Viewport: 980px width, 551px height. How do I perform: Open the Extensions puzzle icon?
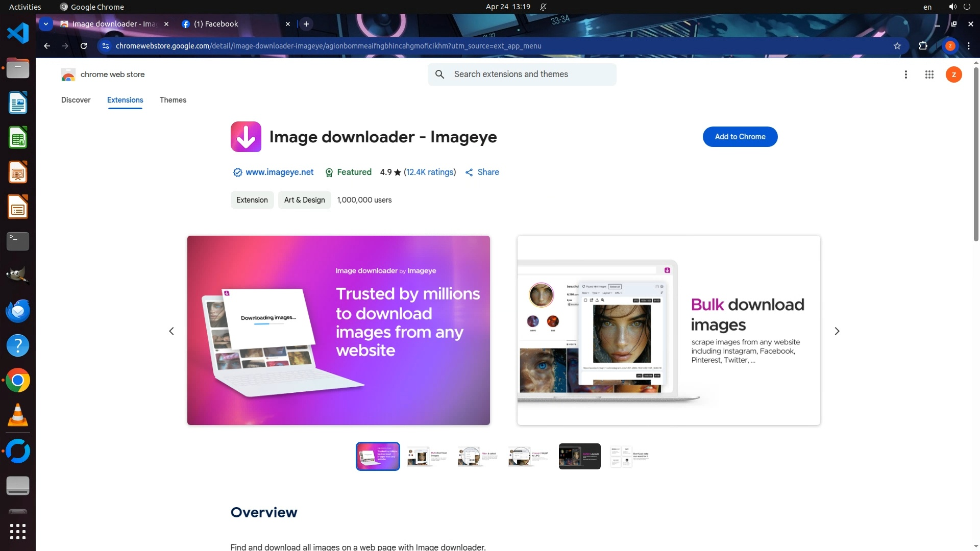click(x=923, y=46)
